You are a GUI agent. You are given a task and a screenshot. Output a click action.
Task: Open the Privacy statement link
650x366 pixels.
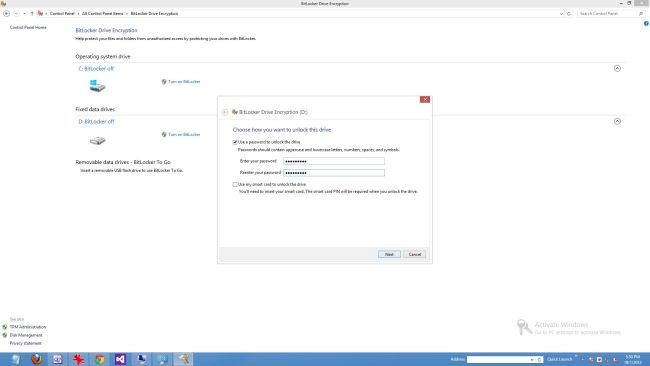26,343
